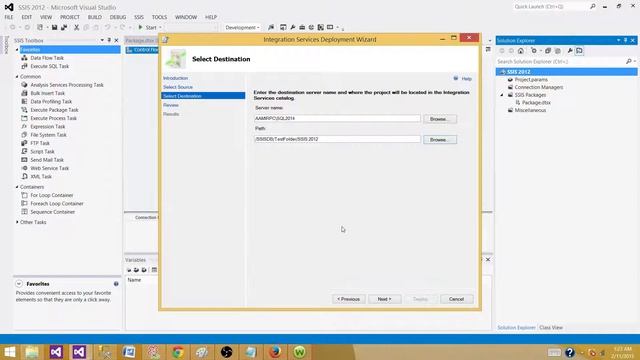Click Home icon in Solution Explorer toolbar

[x=521, y=51]
